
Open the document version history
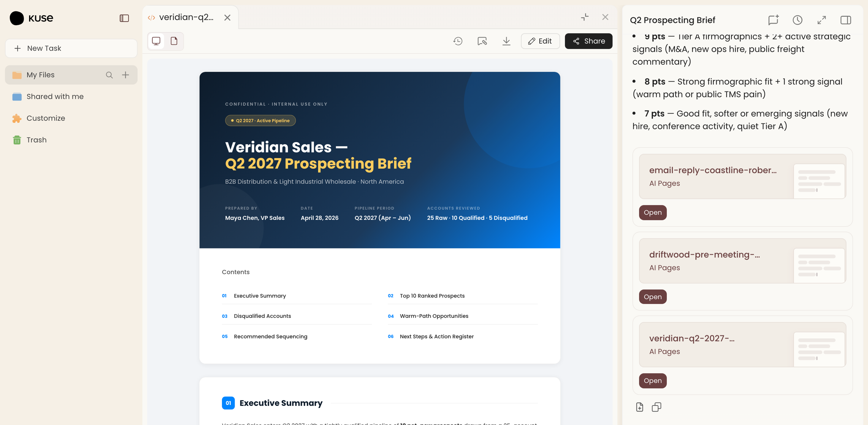tap(458, 41)
